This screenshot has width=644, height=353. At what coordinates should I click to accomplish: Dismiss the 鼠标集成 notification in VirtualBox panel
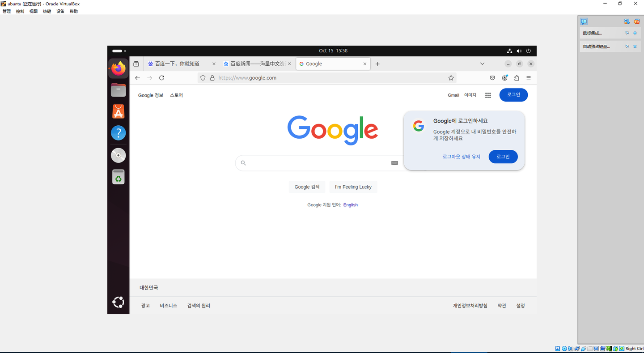click(635, 33)
